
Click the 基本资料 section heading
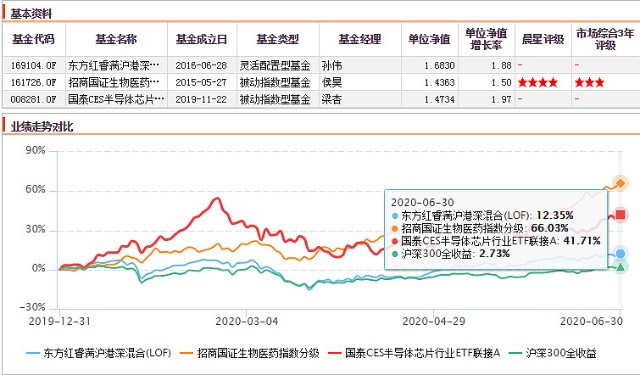pos(31,14)
